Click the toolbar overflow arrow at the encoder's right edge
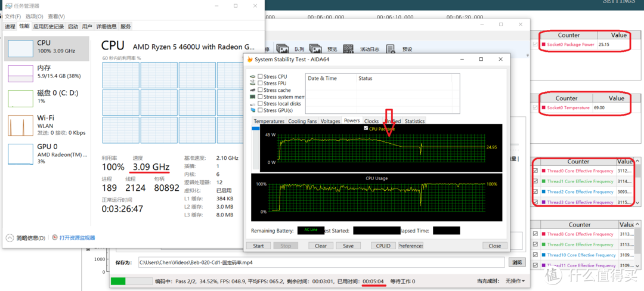 [x=528, y=54]
